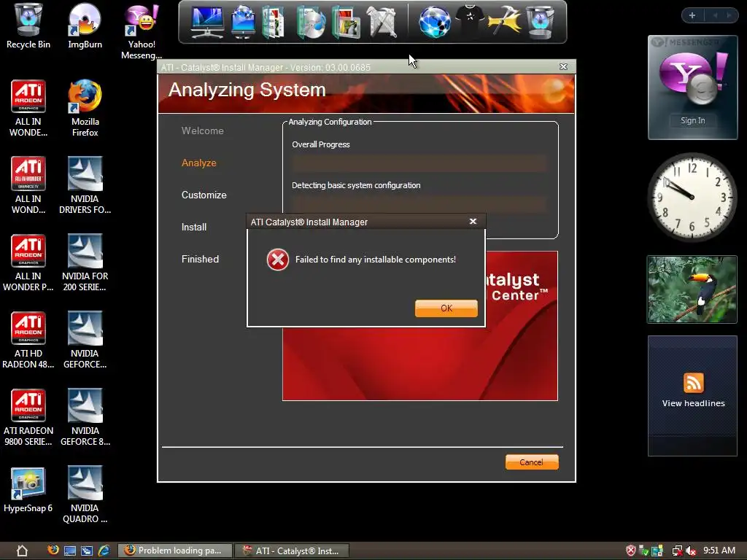Click the analog clock gadget
The image size is (747, 560).
pos(692,197)
